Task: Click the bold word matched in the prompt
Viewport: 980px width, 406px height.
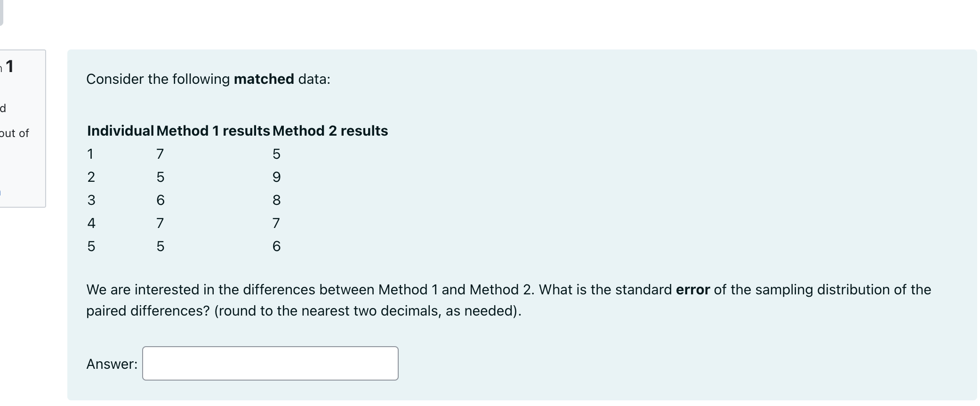Action: (263, 79)
